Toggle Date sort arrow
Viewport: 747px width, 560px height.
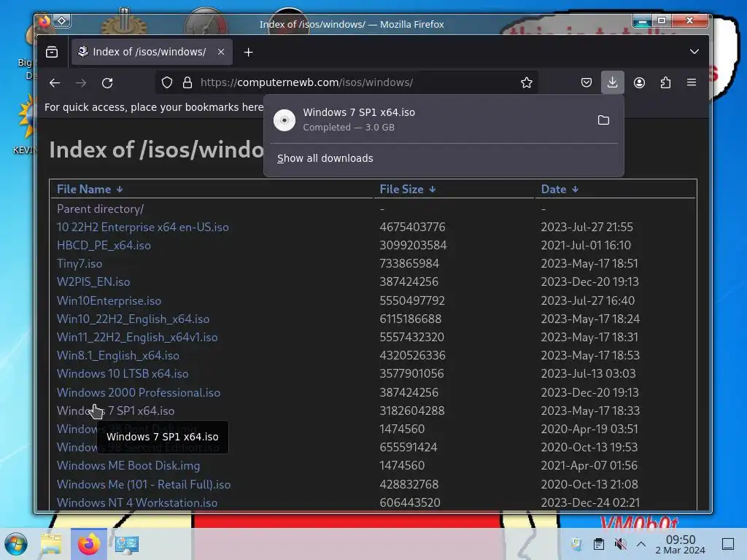(575, 190)
